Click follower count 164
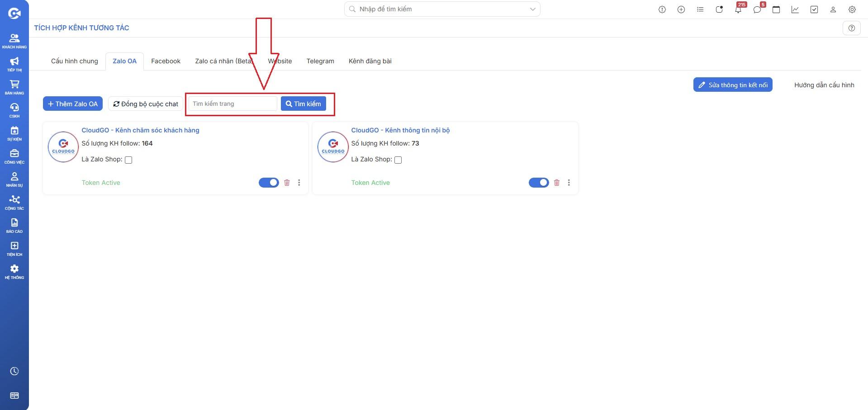The image size is (868, 410). tap(147, 143)
